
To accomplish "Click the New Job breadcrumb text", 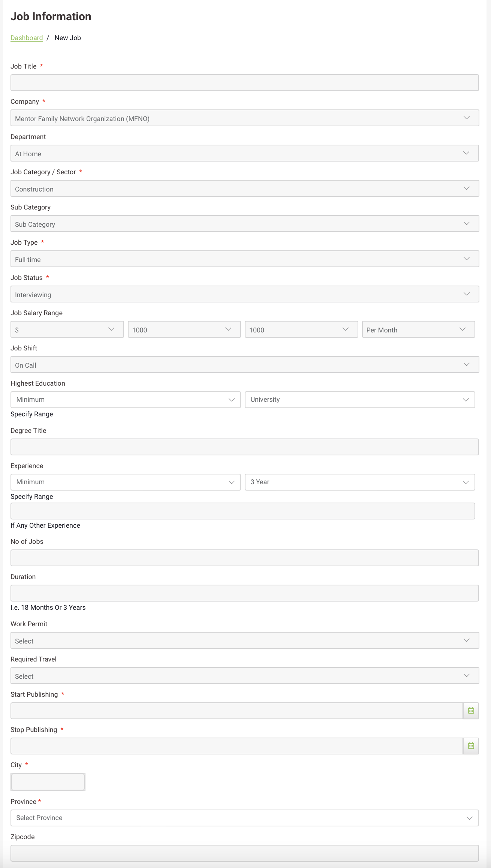I will (x=68, y=38).
